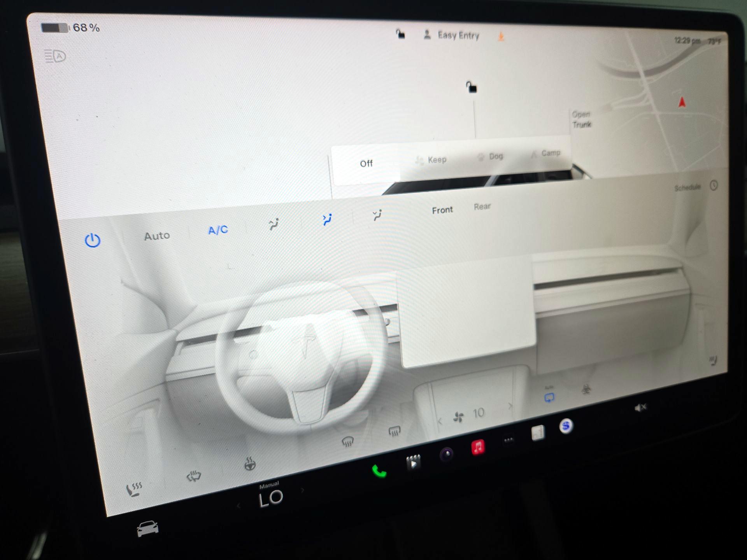Open the three-dots app launcher
The width and height of the screenshot is (747, 560).
(x=509, y=440)
